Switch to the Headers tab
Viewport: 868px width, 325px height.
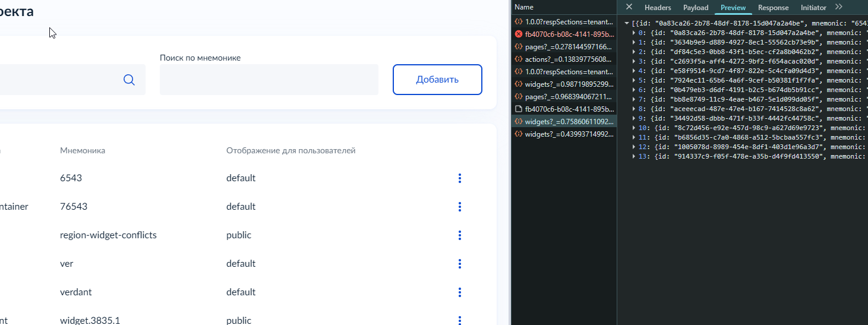(x=658, y=8)
